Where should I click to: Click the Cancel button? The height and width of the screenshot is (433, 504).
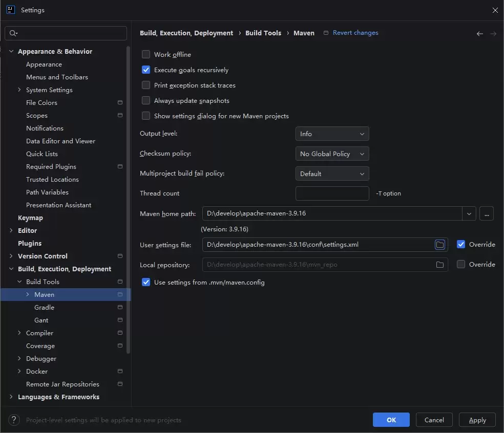click(x=434, y=420)
